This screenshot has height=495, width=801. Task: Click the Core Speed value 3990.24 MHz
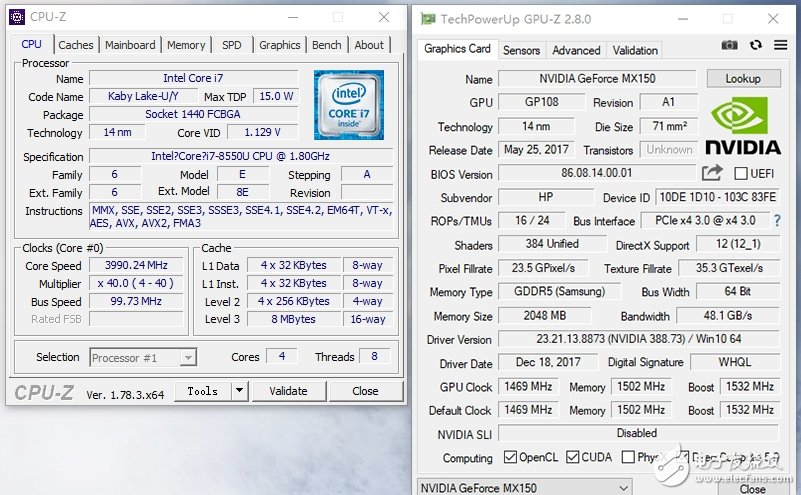pyautogui.click(x=136, y=265)
